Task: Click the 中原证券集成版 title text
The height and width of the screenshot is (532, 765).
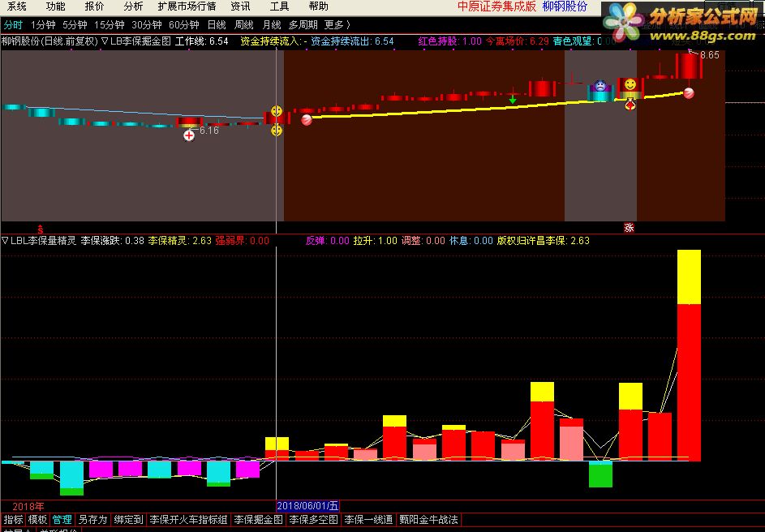Action: pos(496,6)
